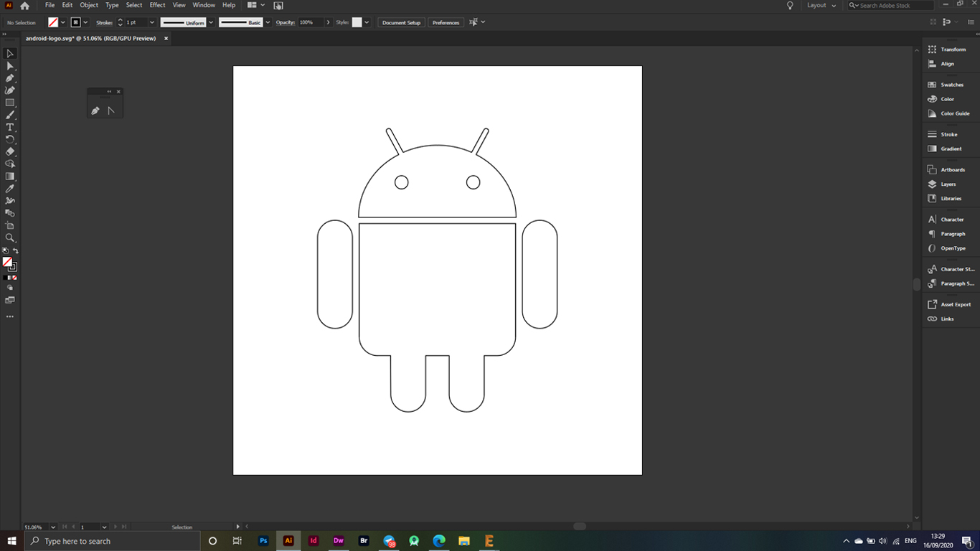Viewport: 980px width, 551px height.
Task: Open the Object menu
Action: coord(89,5)
